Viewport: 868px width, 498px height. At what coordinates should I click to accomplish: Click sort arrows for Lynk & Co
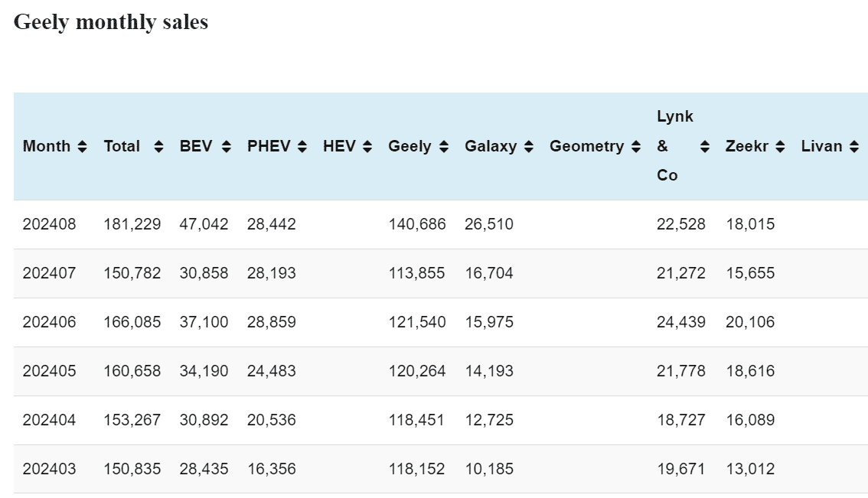(705, 147)
